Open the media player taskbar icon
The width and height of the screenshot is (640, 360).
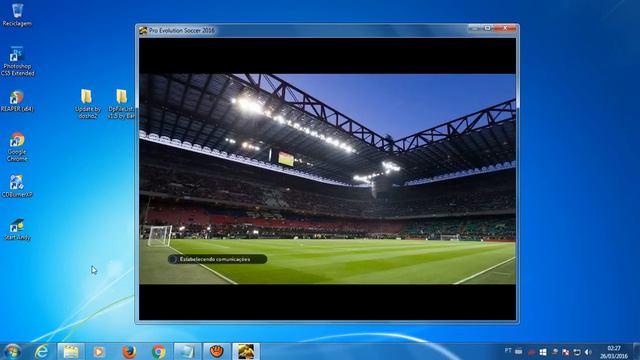[98, 351]
